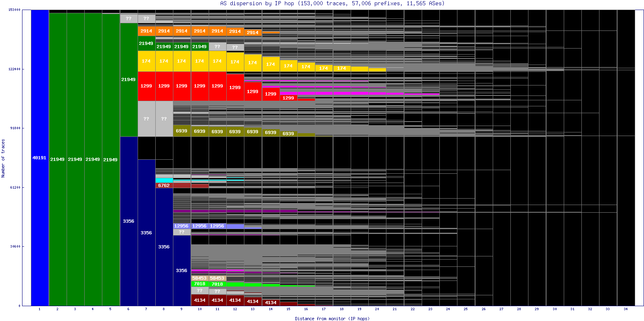This screenshot has width=644, height=321.
Task: Click the navy 3356 block at hop 8
Action: [x=164, y=247]
